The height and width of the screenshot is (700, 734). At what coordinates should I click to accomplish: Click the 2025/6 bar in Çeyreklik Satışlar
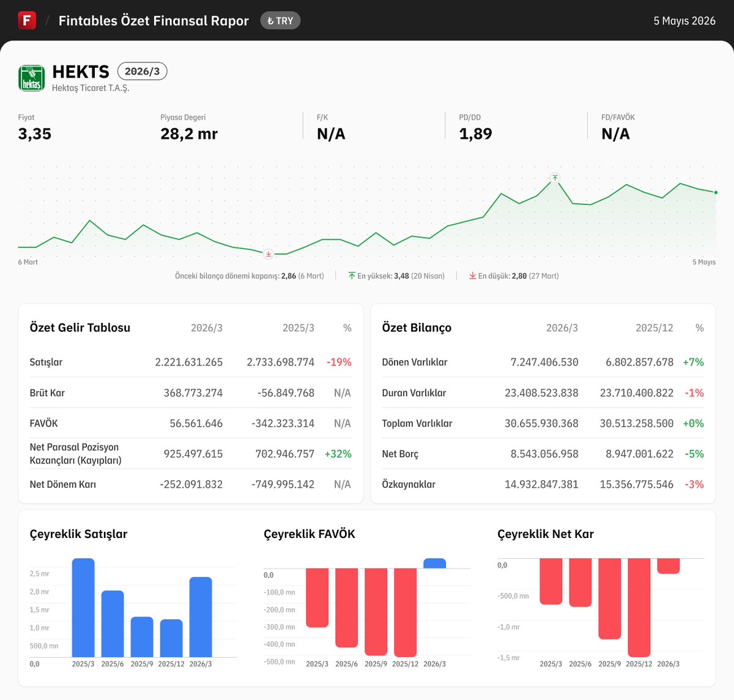113,624
